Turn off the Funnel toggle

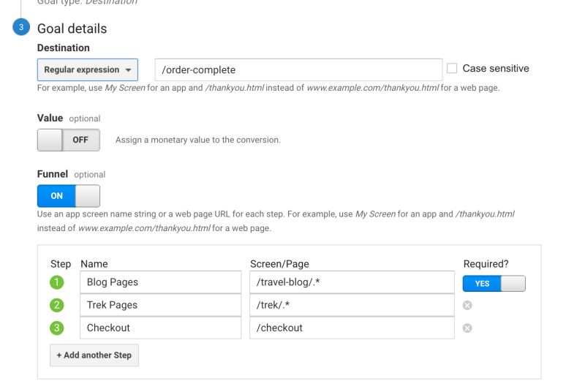coord(68,196)
